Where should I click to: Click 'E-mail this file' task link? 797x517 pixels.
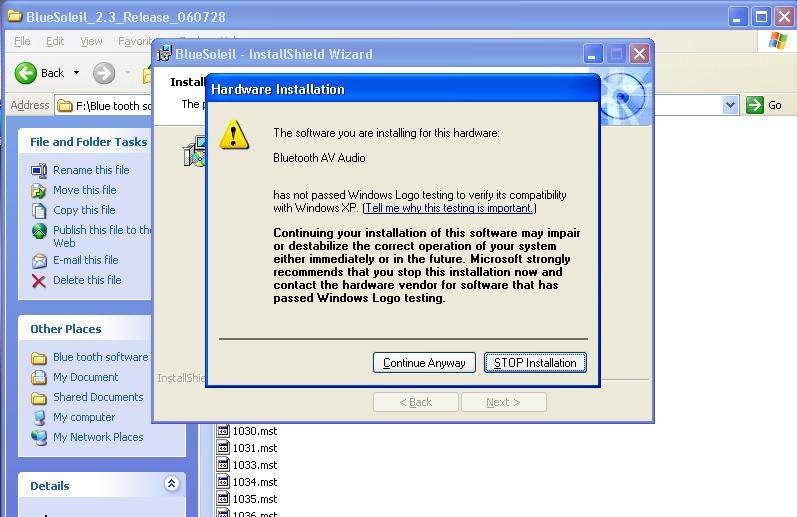86,260
